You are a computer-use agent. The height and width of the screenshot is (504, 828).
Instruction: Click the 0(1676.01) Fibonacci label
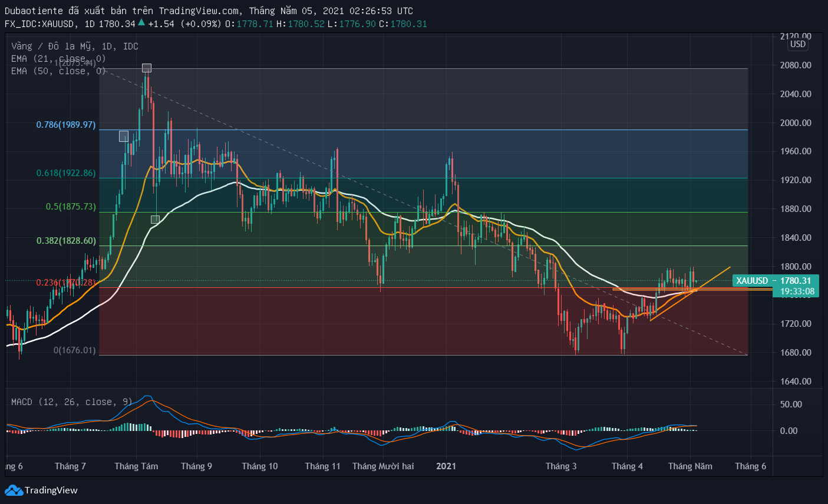[x=74, y=350]
